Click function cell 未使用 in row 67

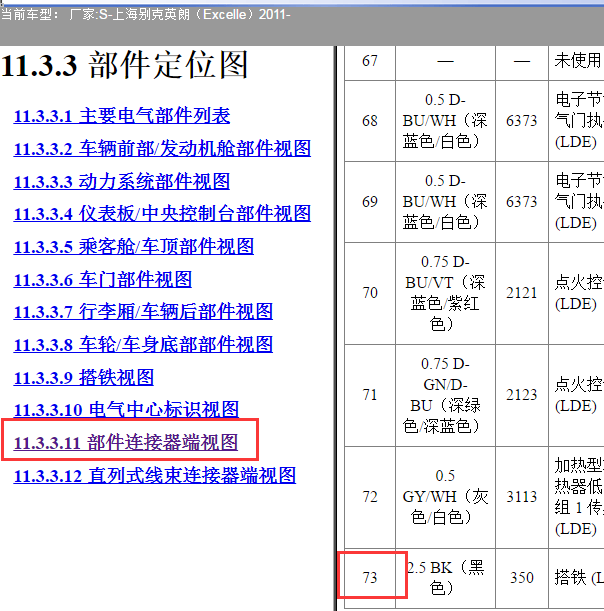[x=576, y=61]
